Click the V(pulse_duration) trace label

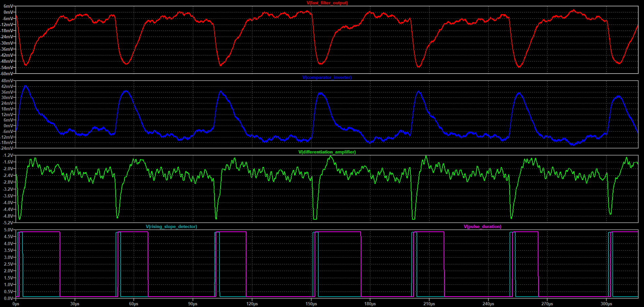[483, 227]
